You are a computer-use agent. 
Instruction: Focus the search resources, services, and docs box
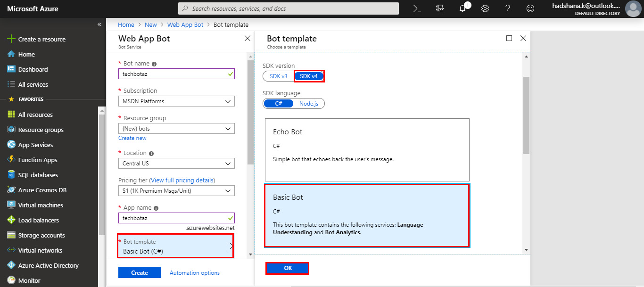coord(289,8)
